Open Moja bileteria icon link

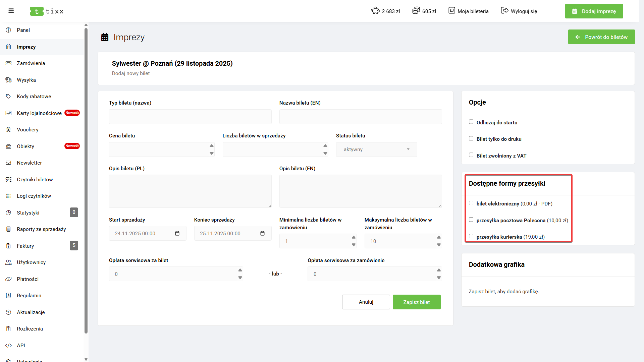click(x=452, y=11)
